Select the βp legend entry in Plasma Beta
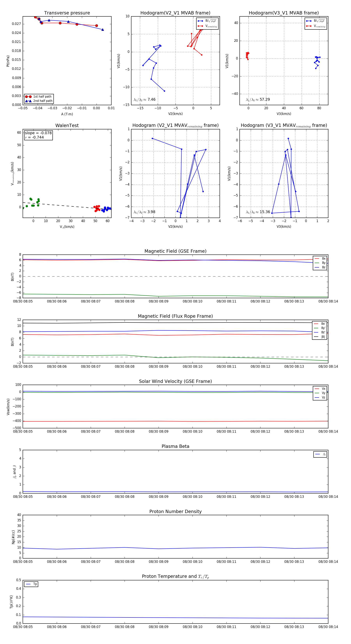The height and width of the screenshot is (644, 351). (x=321, y=454)
